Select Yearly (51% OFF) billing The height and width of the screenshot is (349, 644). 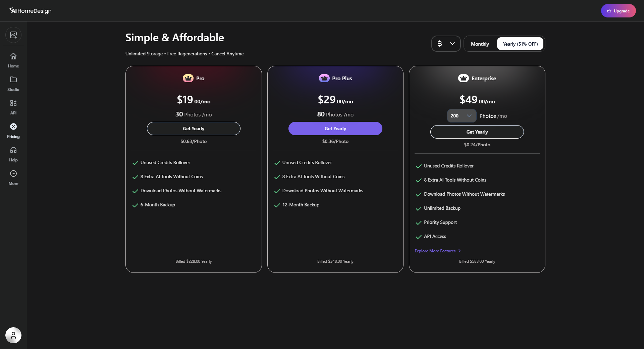[x=520, y=44]
